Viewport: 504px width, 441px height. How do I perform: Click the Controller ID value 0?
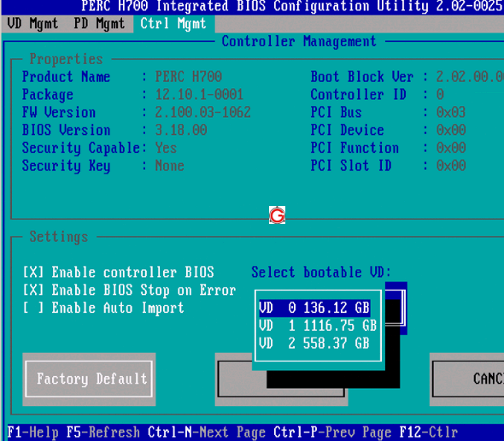[x=440, y=95]
